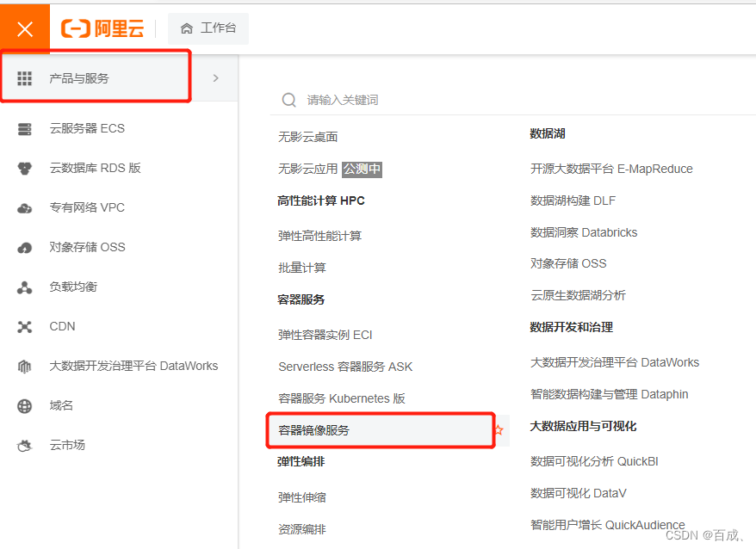Open 智能数据构建与管理 Dataphin link

point(609,394)
